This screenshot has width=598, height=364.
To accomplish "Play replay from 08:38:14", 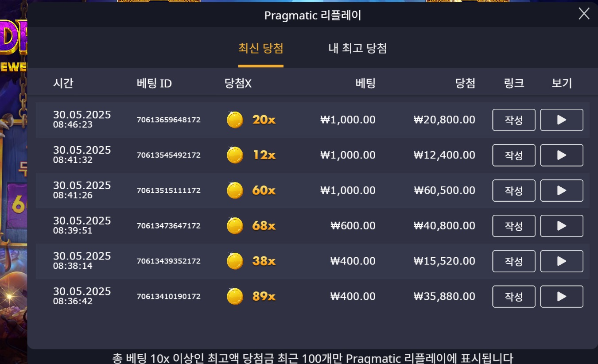I will pyautogui.click(x=562, y=261).
